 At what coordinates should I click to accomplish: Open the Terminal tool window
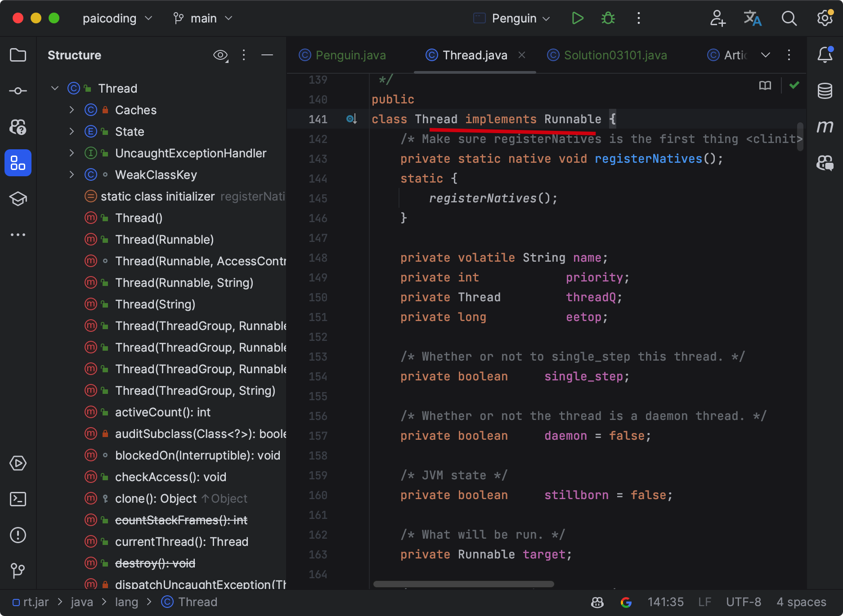[x=18, y=499]
